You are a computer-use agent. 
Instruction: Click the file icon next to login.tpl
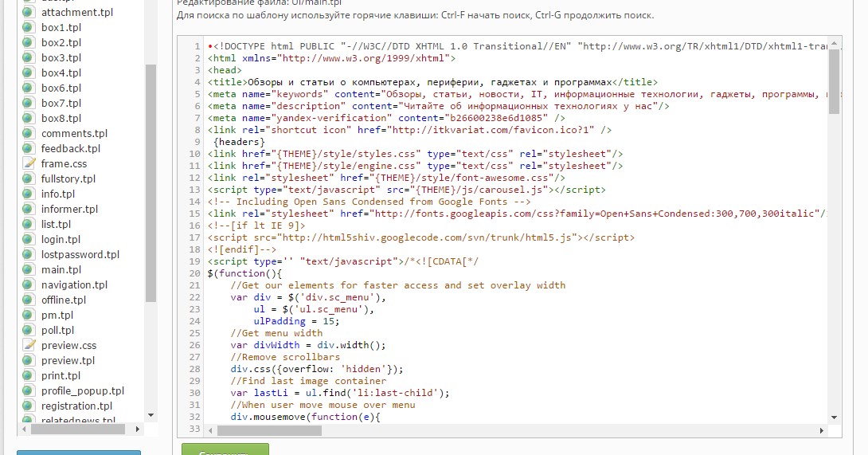click(x=28, y=239)
